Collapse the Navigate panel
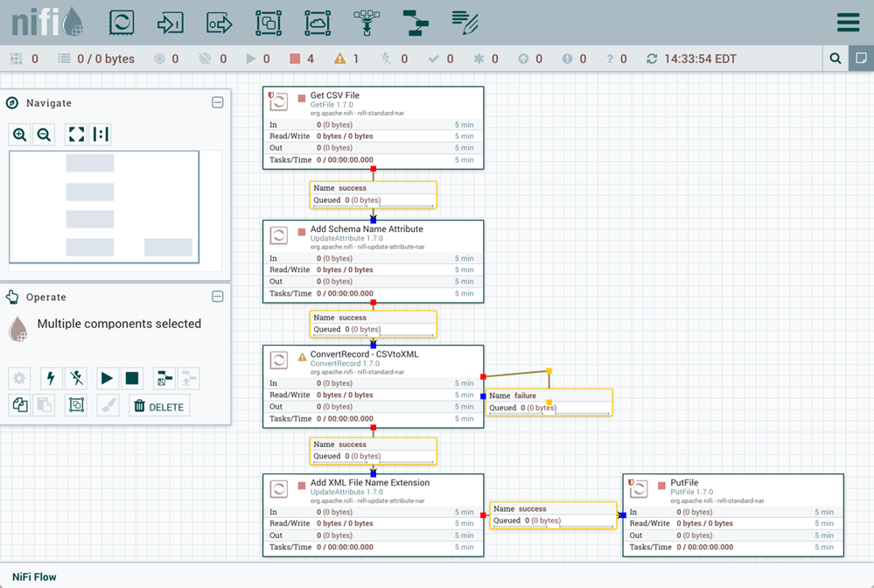Image resolution: width=874 pixels, height=588 pixels. pyautogui.click(x=218, y=102)
